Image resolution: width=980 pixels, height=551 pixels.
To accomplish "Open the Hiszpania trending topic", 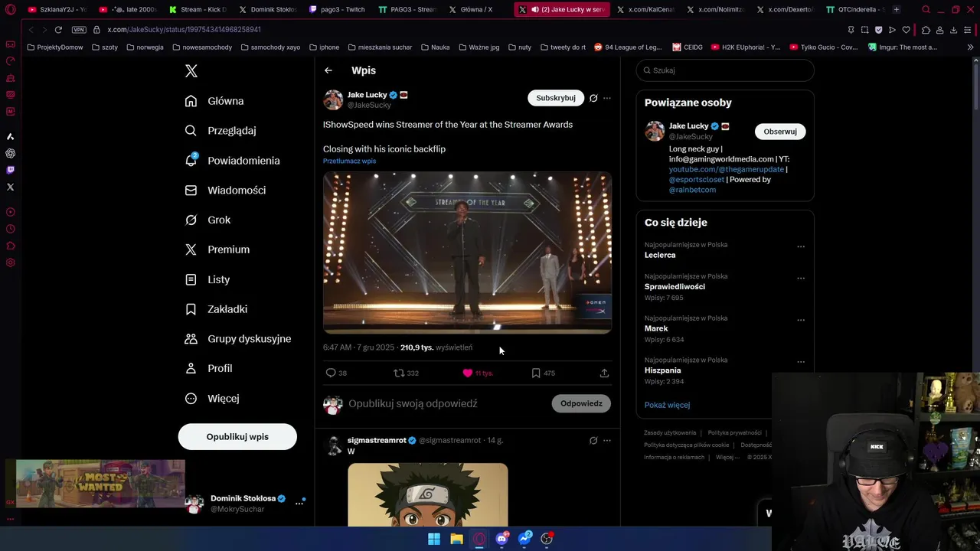I will point(662,370).
